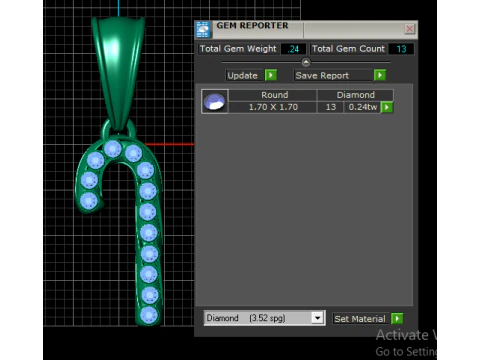The width and height of the screenshot is (480, 360).
Task: Select the green bail on the pendant model
Action: (x=117, y=67)
